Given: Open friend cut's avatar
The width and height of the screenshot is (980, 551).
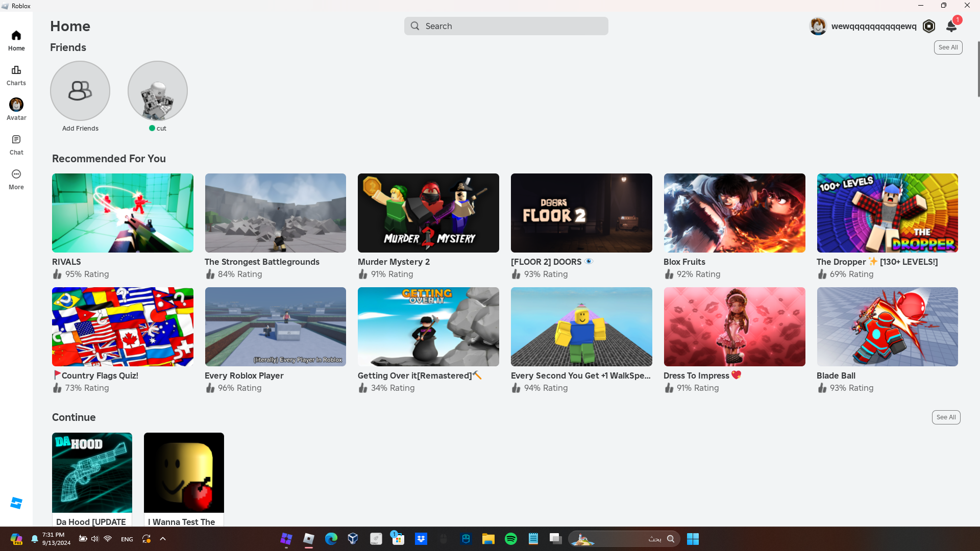Looking at the screenshot, I should coord(158,91).
